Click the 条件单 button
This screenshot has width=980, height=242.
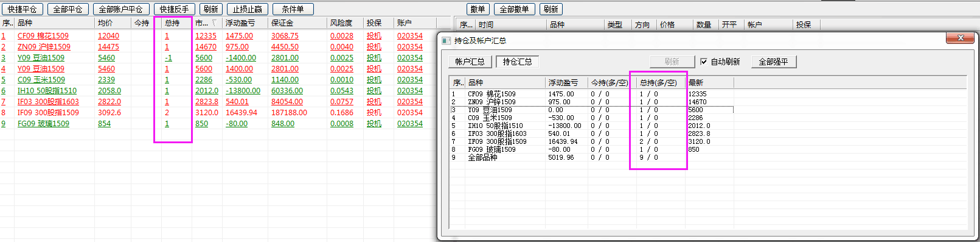(x=293, y=9)
